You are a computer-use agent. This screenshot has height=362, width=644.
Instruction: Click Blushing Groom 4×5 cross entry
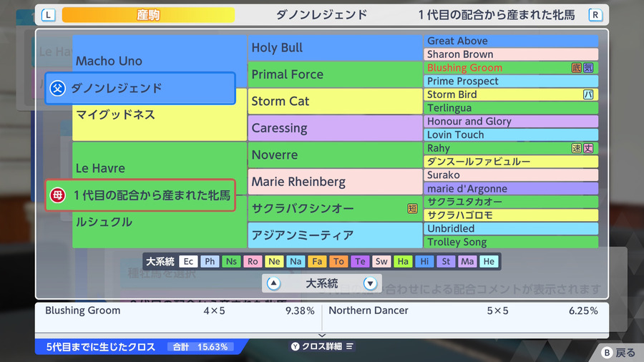point(180,310)
